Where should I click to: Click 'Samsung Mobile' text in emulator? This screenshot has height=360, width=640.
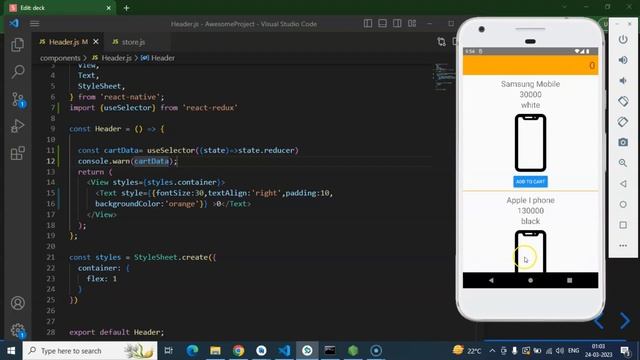[x=530, y=84]
